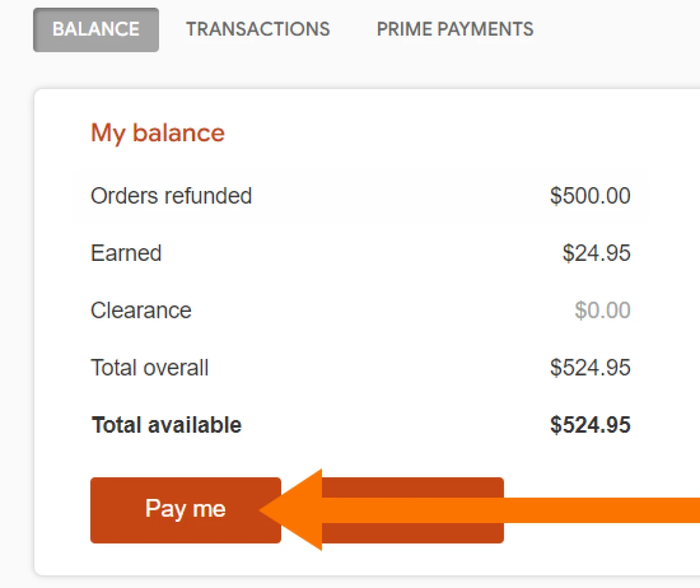
Task: Click the greyed $0.00 clearance amount
Action: click(602, 311)
